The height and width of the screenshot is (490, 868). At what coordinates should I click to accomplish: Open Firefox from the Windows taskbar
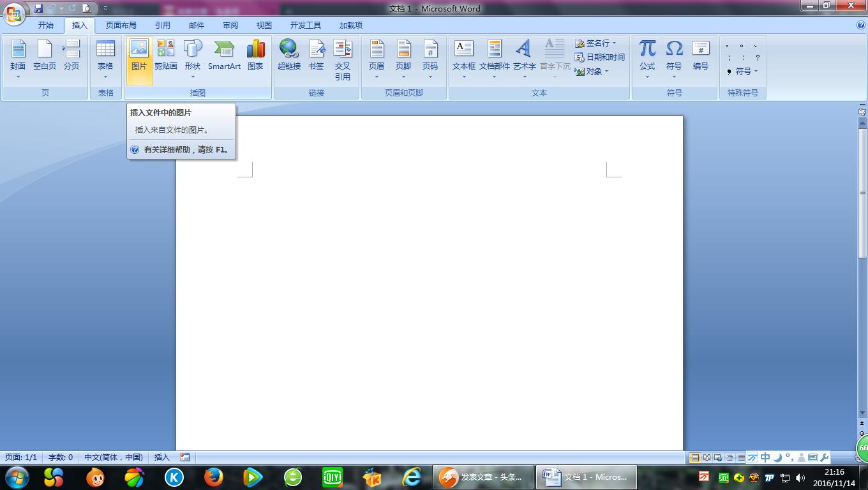click(x=214, y=477)
